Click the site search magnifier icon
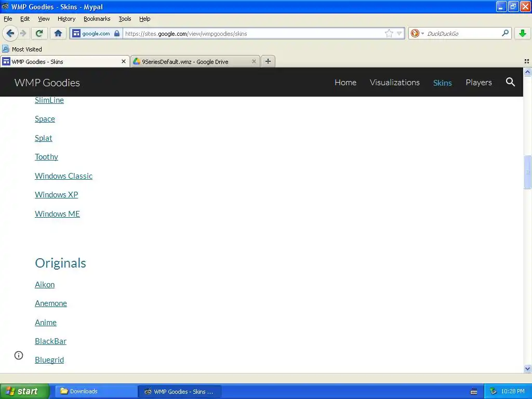This screenshot has height=399, width=532. coord(510,82)
